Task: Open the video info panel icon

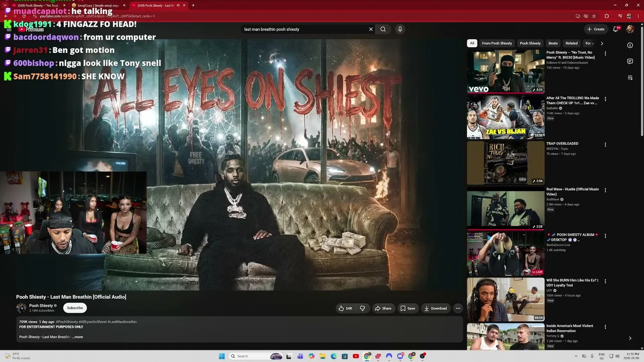Action: [x=630, y=45]
